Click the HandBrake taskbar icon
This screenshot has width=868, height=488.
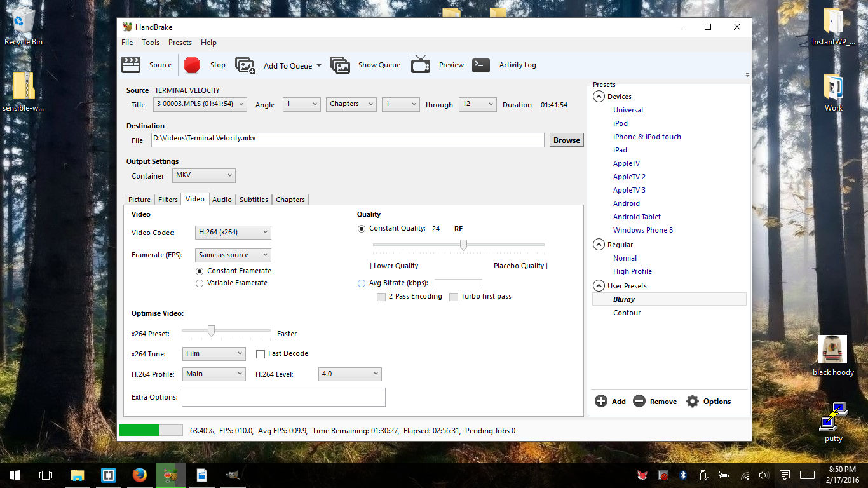171,475
